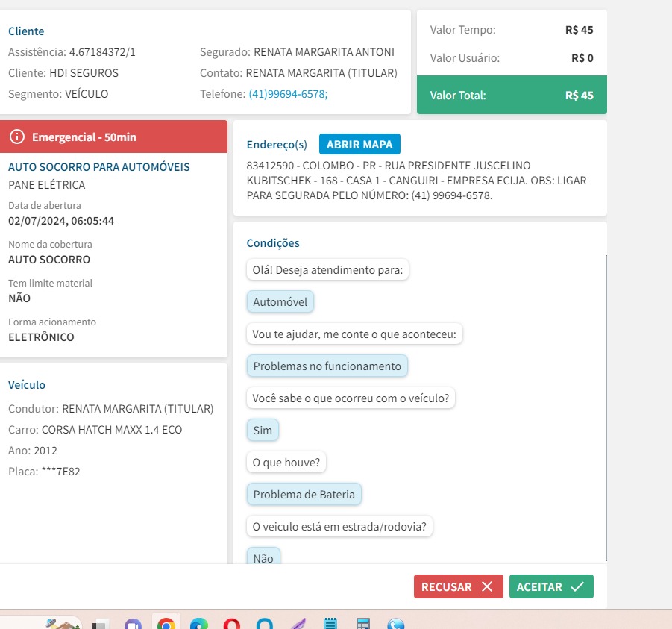Image resolution: width=672 pixels, height=629 pixels.
Task: Click client name 'HDI SEGUROS'
Action: [x=84, y=73]
